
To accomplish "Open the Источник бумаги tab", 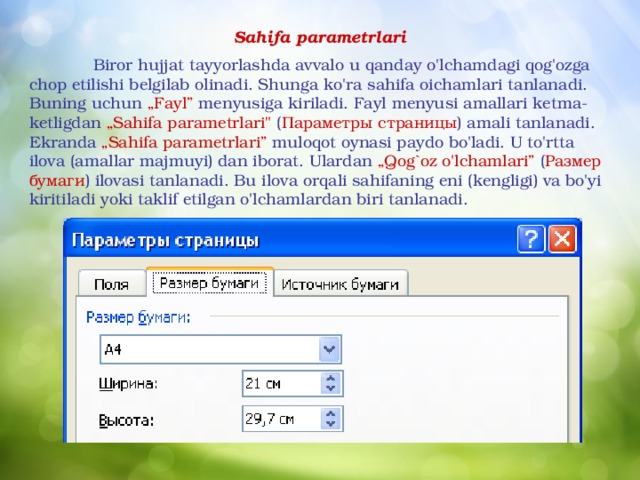I will tap(340, 284).
